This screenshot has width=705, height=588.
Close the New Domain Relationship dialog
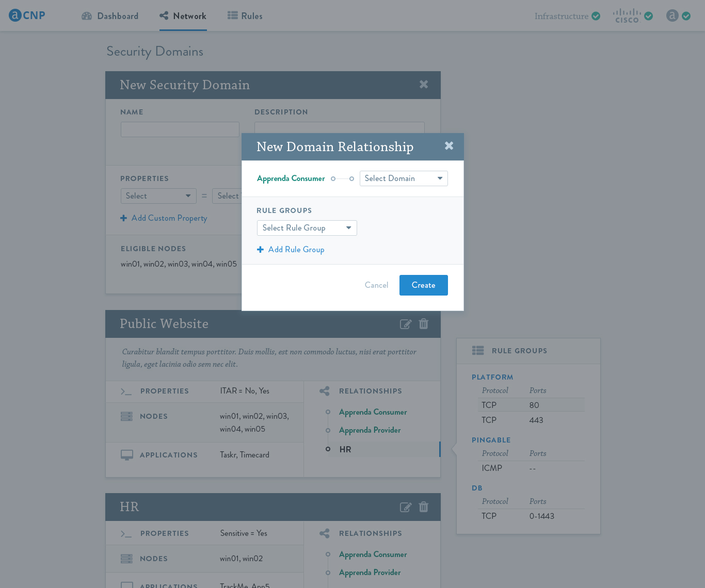tap(449, 146)
